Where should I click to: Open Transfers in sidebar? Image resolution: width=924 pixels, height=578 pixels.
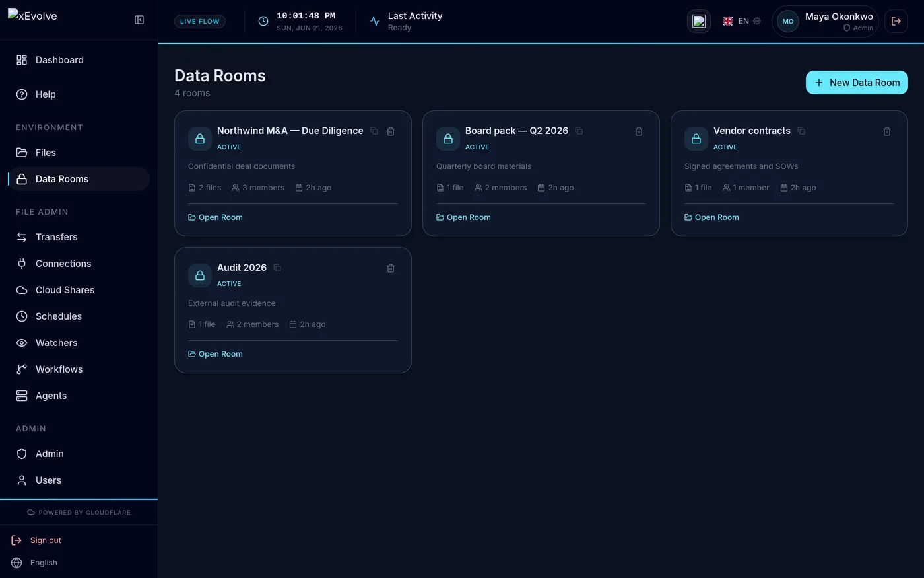point(79,237)
